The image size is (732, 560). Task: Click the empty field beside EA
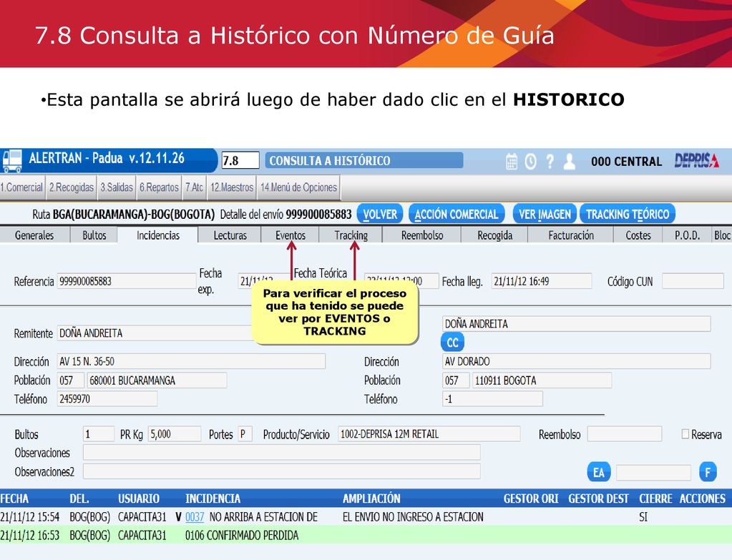point(653,472)
